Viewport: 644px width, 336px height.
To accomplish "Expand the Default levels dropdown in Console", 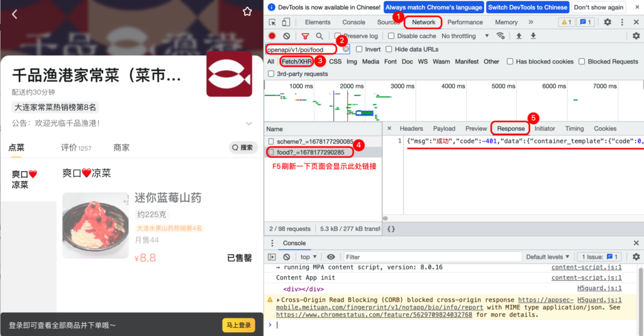I will (548, 257).
